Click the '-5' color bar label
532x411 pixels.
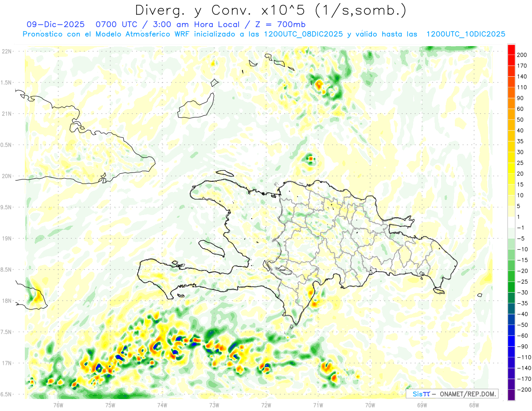point(520,239)
